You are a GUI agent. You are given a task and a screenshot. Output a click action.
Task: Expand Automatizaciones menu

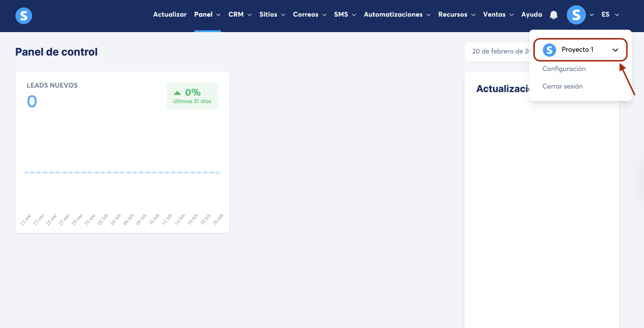pos(397,15)
